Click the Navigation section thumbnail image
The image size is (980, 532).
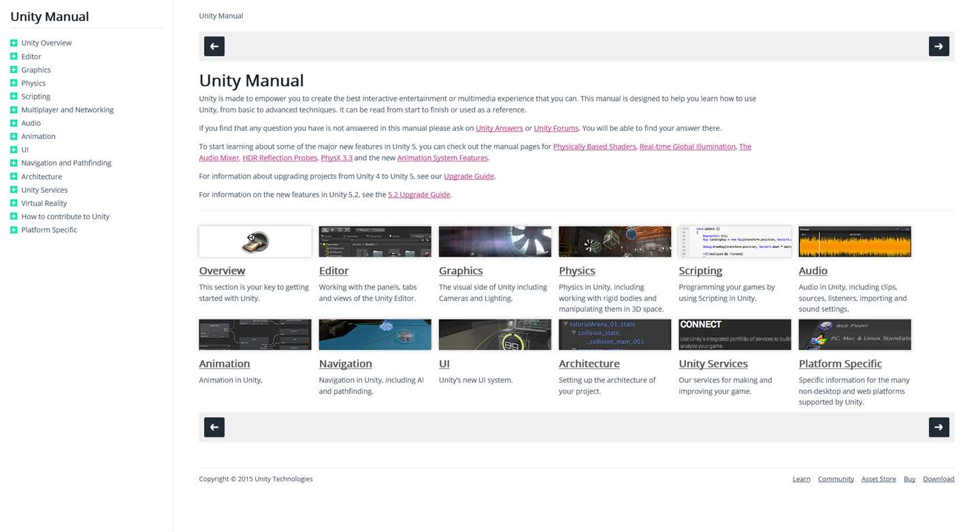click(x=375, y=334)
